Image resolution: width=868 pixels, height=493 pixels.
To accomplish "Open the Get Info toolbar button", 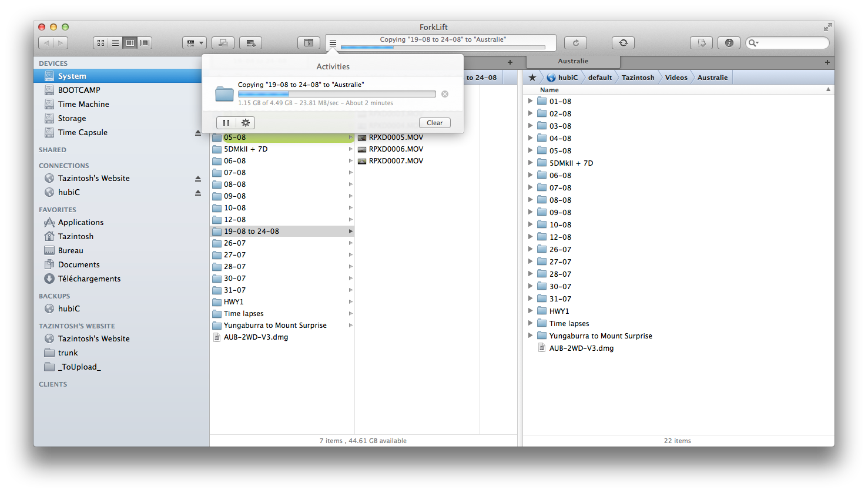I will (x=729, y=43).
